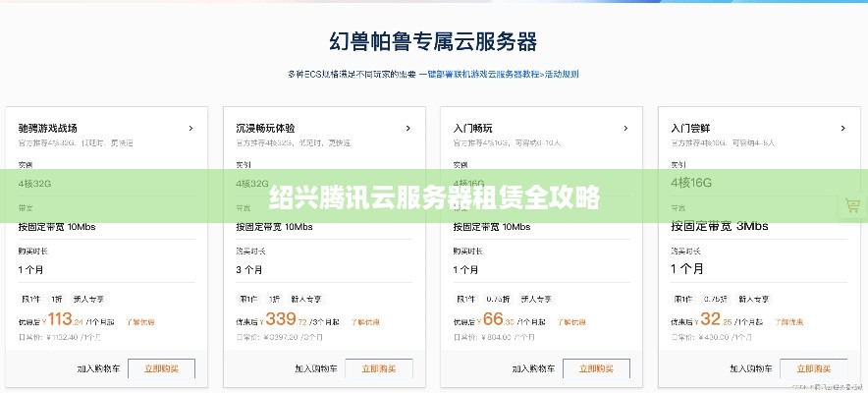Click the 新人专享 tag in the 入门尝鲜 card
This screenshot has width=868, height=393.
[754, 299]
